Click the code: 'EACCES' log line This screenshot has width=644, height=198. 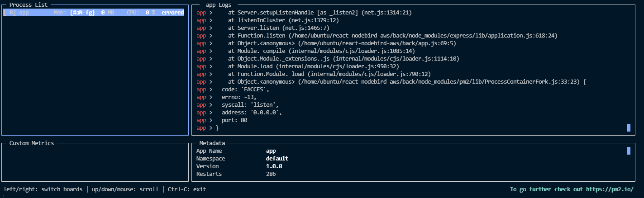click(245, 90)
